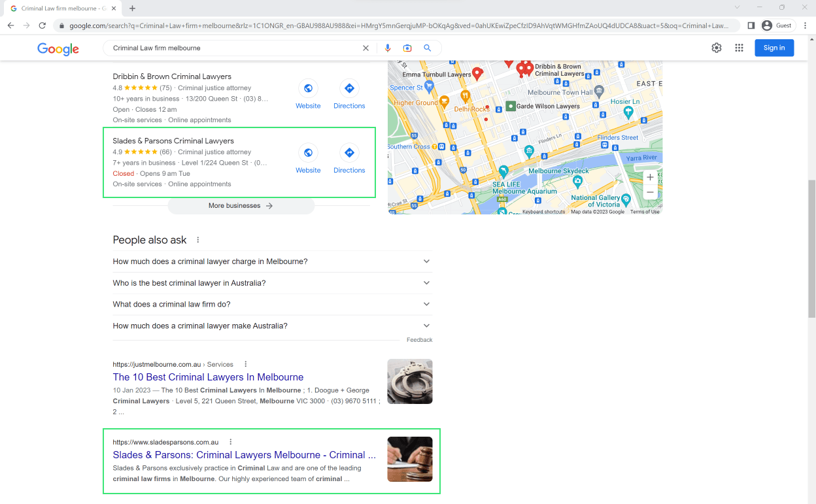Click the Website icon for Dribbin & Brown
816x504 pixels.
(308, 88)
